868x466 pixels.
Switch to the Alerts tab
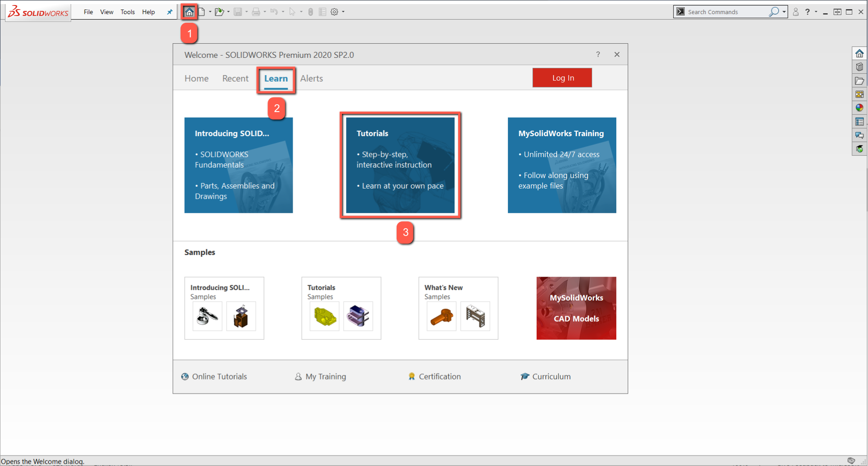[311, 78]
